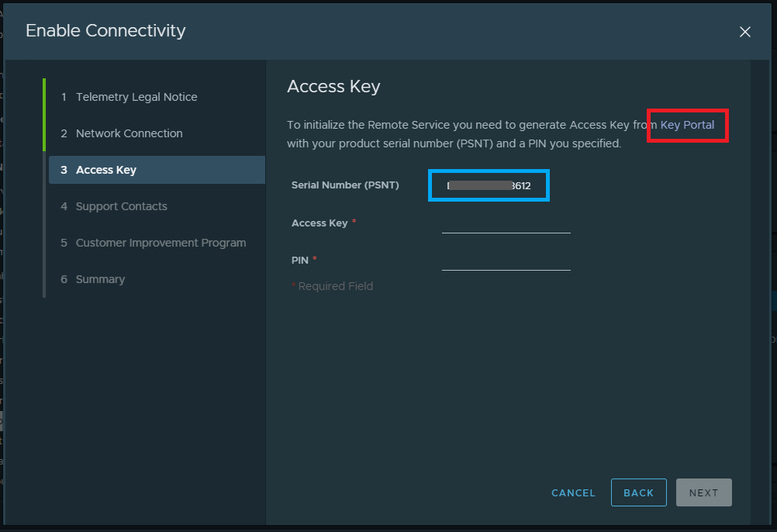The height and width of the screenshot is (532, 777).
Task: Click the Access Key field label
Action: coord(319,223)
